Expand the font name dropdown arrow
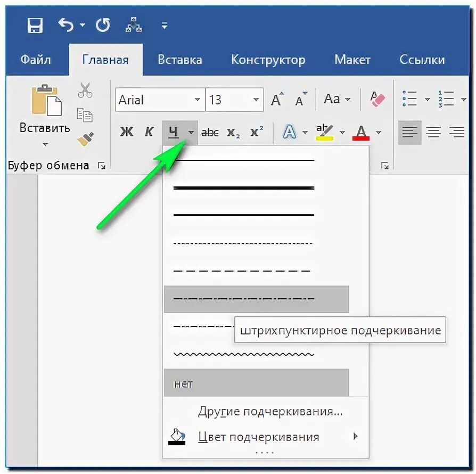The height and width of the screenshot is (474, 476). (198, 100)
